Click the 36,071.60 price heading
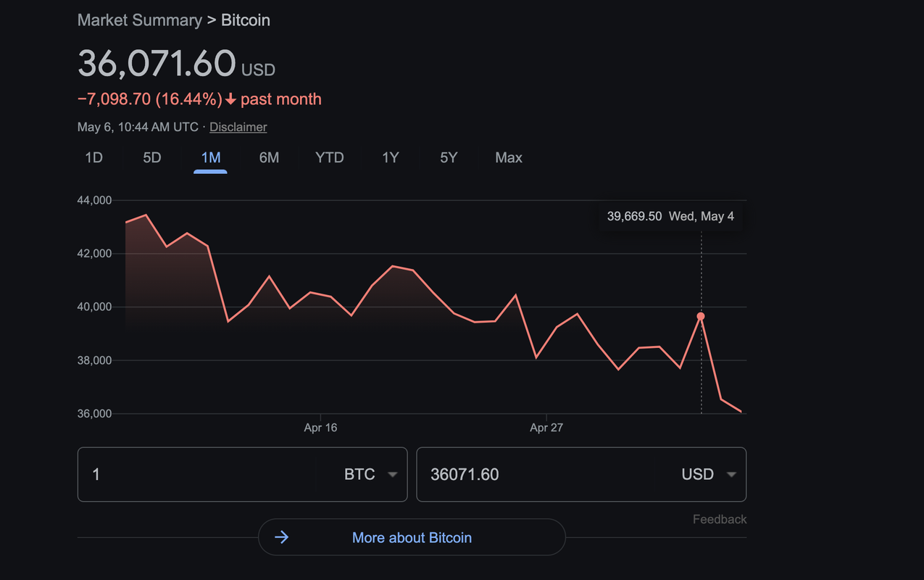Image resolution: width=924 pixels, height=580 pixels. 157,63
